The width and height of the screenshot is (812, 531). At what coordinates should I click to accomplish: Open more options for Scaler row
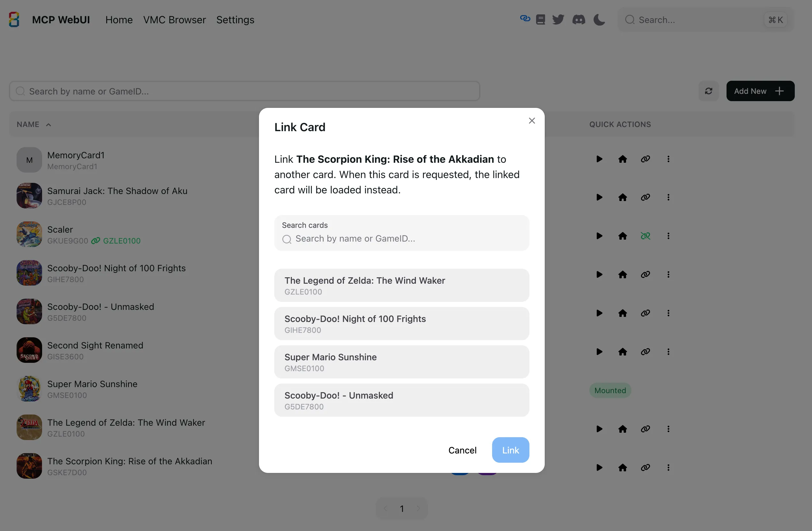pos(668,236)
